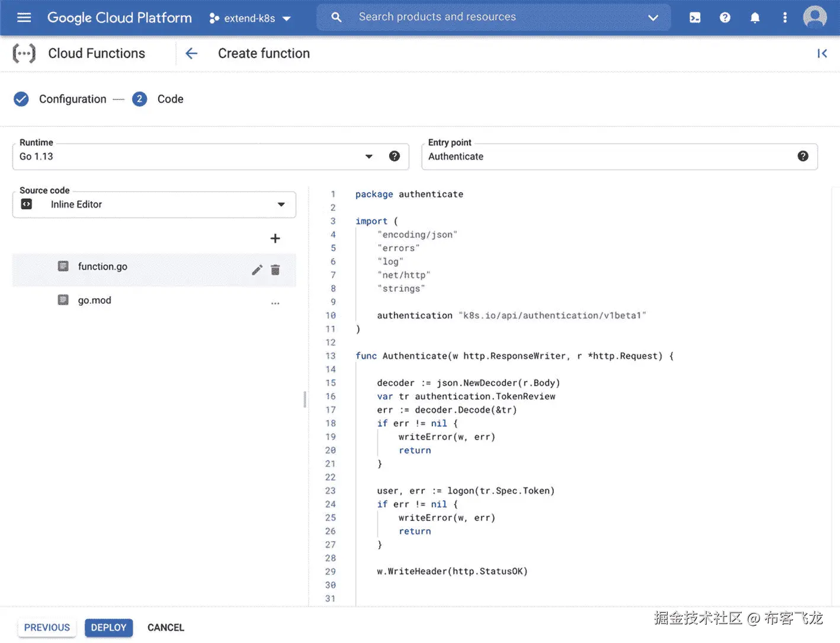Show help for the Entry point field
Screen dimensions: 840x643
pos(803,156)
